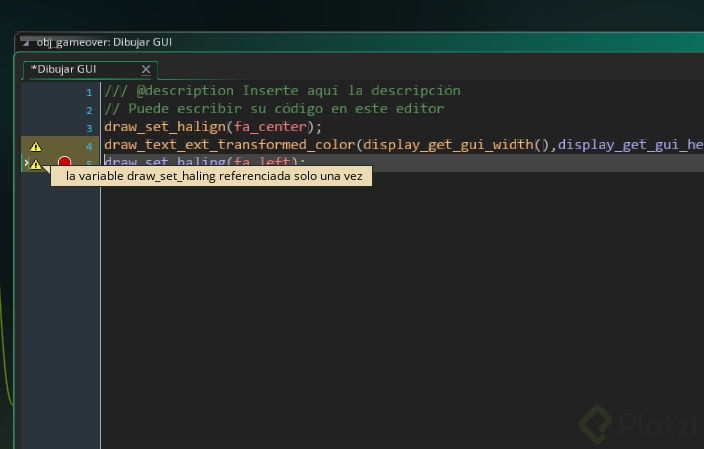Click the fa_center constant
The image size is (704, 449).
(x=270, y=127)
